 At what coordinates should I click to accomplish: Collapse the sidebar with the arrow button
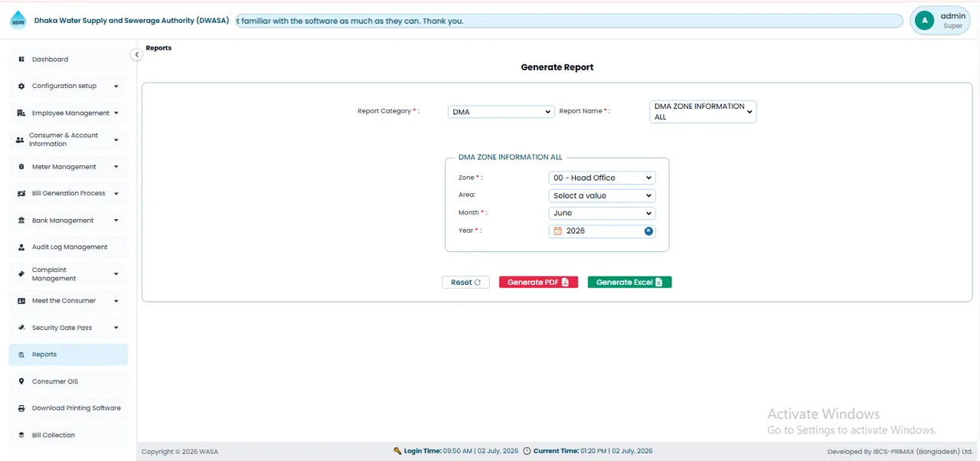[136, 54]
